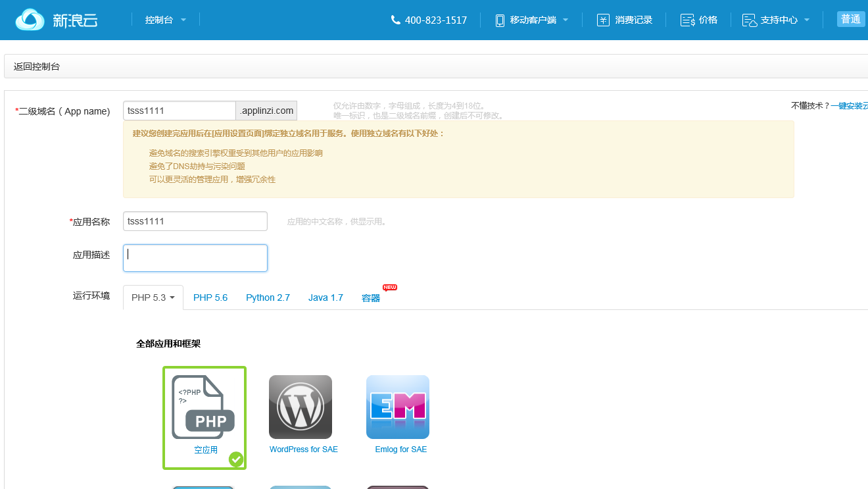Click the 400-823-1517 phone number
Viewport: 868px width, 489px height.
coord(436,20)
